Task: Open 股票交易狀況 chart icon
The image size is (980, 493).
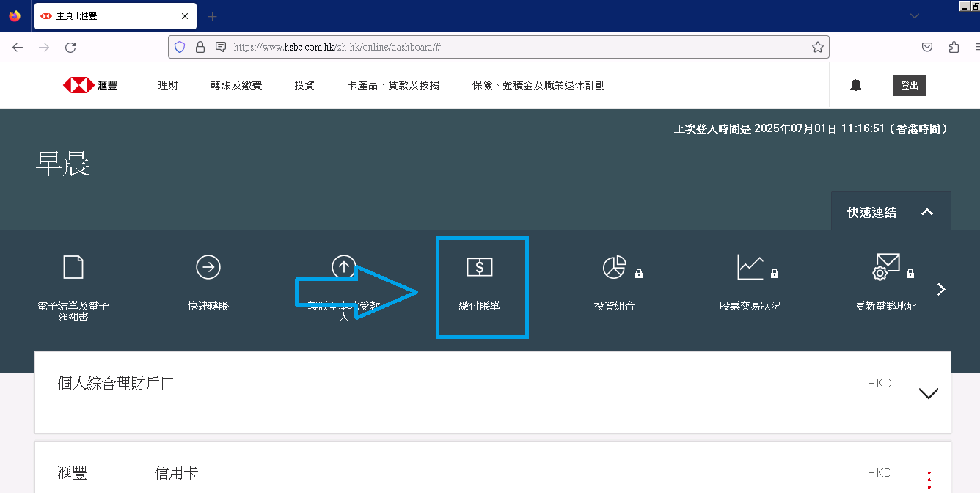Action: pyautogui.click(x=750, y=268)
